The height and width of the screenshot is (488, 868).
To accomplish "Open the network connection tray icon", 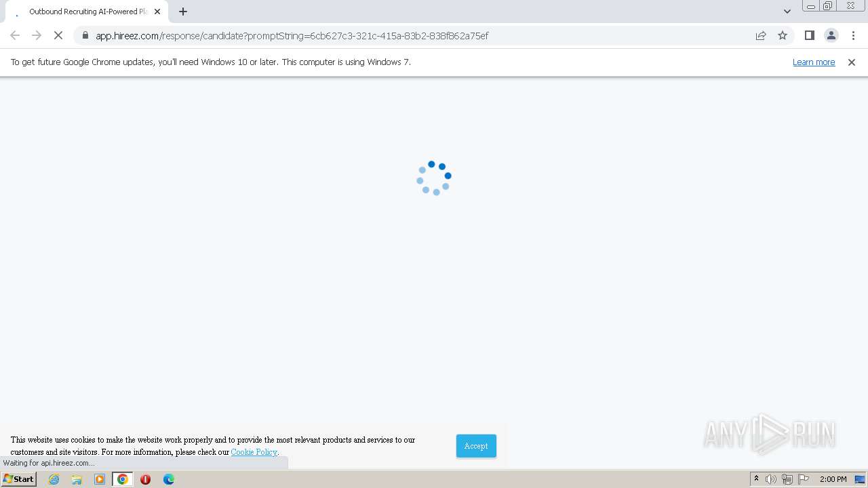I will (787, 479).
